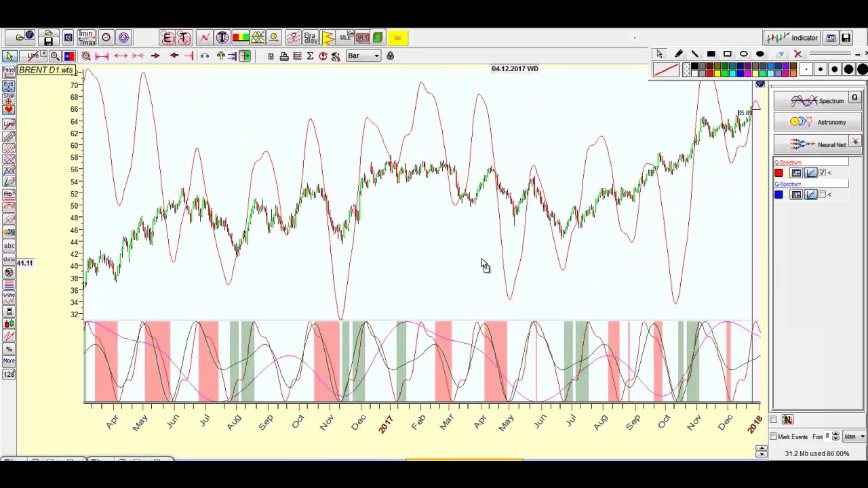Click the yellow 32x button
Image resolution: width=868 pixels, height=488 pixels.
pos(397,38)
